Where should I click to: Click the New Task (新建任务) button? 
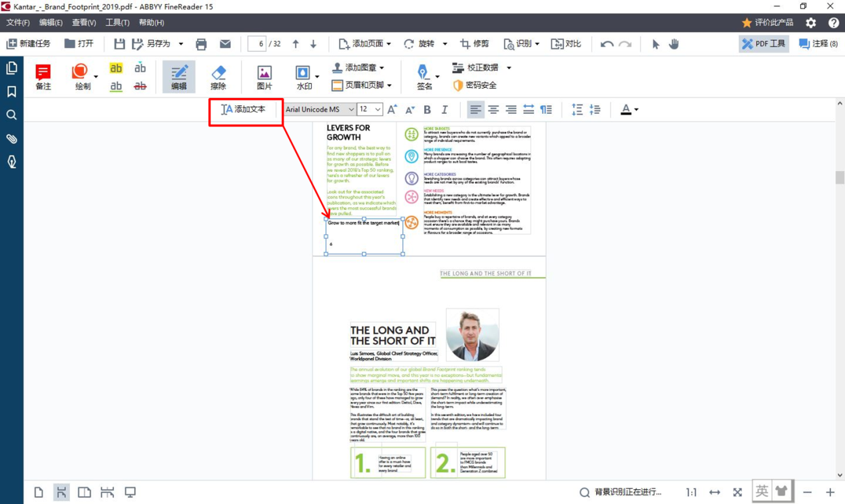point(28,44)
